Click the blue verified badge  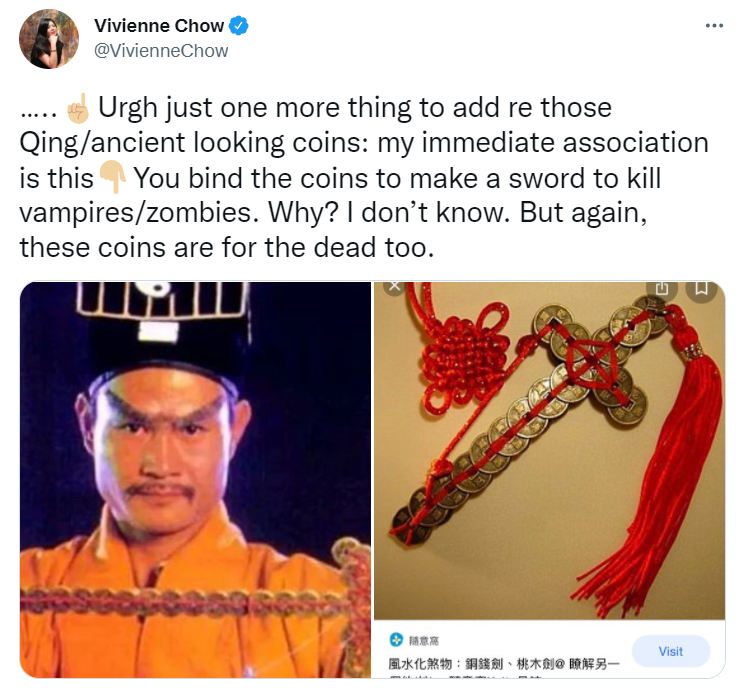point(239,26)
